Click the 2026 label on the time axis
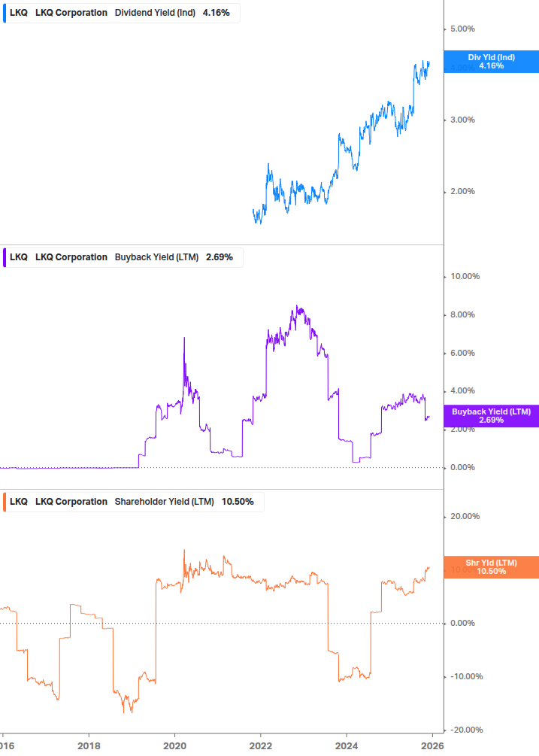This screenshot has height=756, width=539. [x=432, y=746]
